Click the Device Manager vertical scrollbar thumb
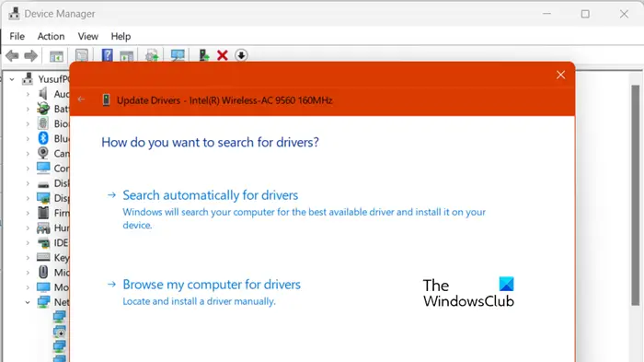This screenshot has height=362, width=644. click(x=636, y=195)
